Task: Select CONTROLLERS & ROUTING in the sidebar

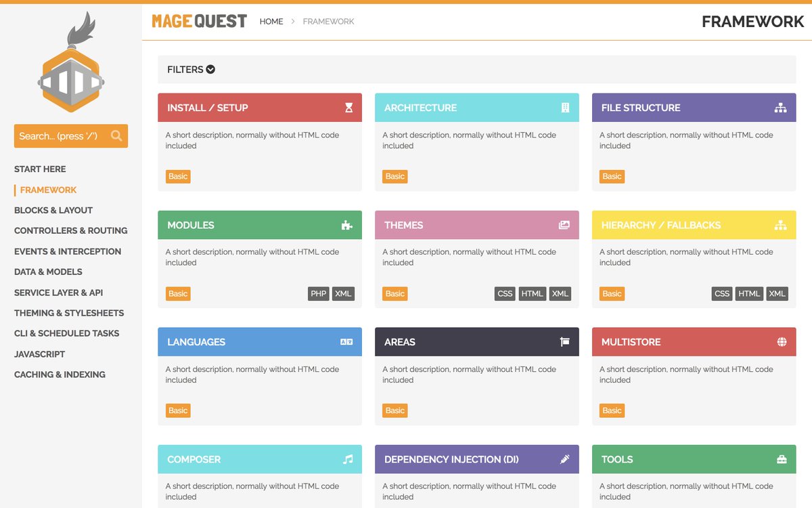Action: (x=70, y=230)
